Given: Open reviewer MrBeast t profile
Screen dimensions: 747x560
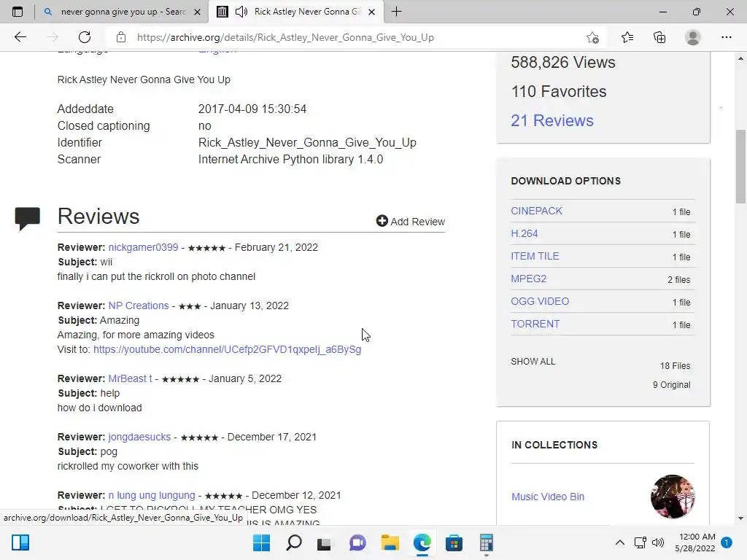Looking at the screenshot, I should [x=130, y=378].
